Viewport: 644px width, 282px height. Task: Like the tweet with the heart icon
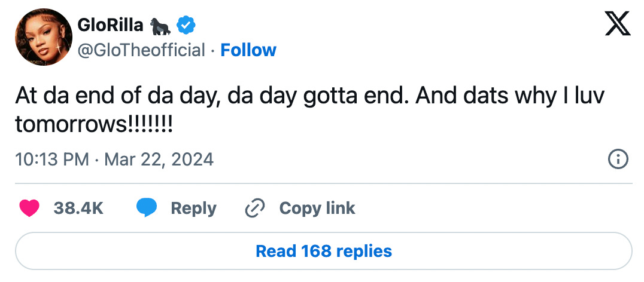[x=29, y=208]
